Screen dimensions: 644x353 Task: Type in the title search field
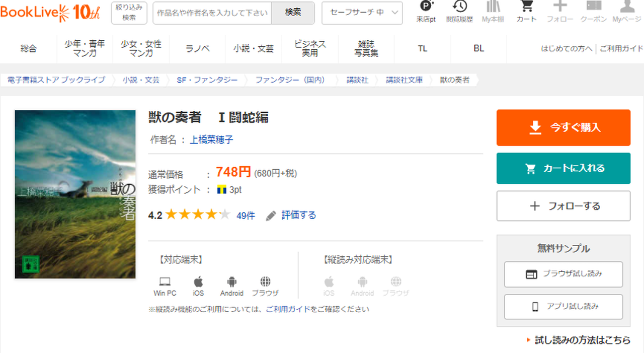212,13
